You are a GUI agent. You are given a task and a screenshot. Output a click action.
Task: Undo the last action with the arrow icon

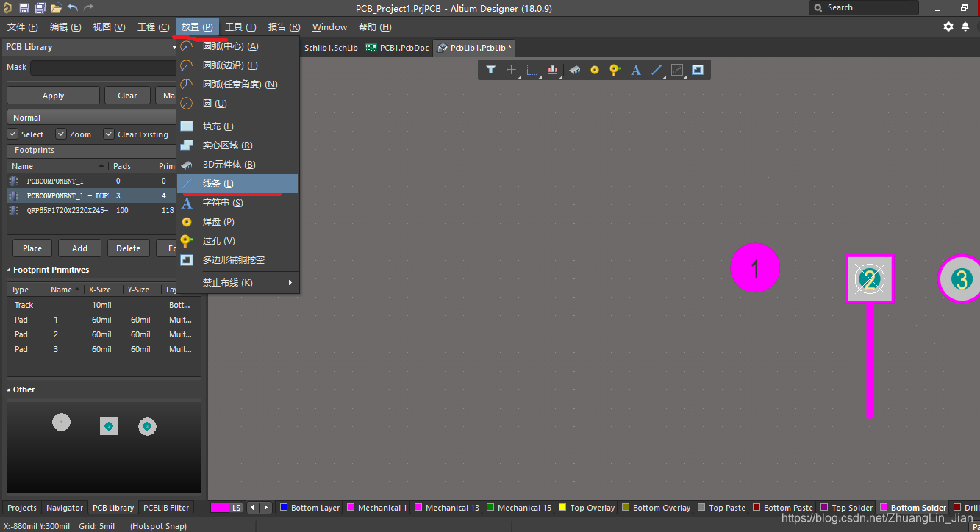coord(72,8)
